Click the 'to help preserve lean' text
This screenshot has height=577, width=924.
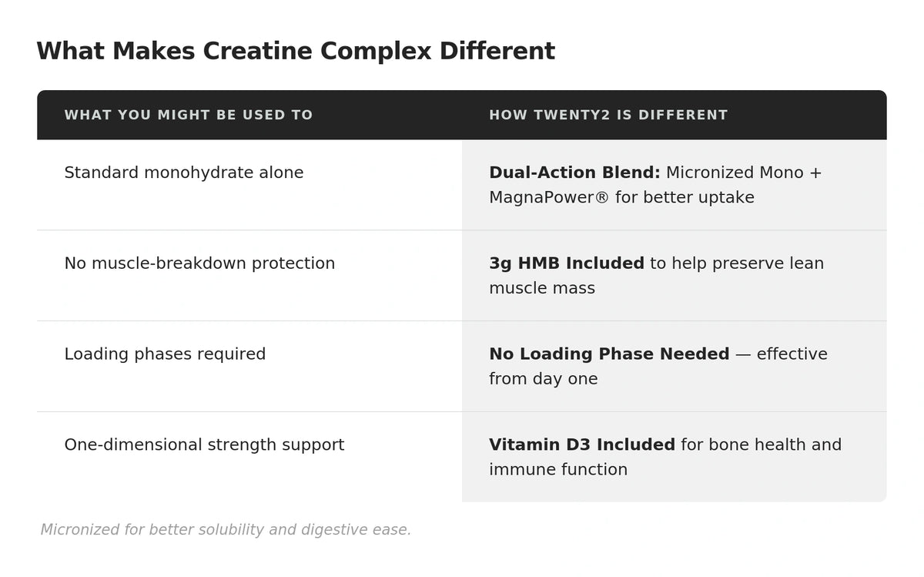click(737, 263)
